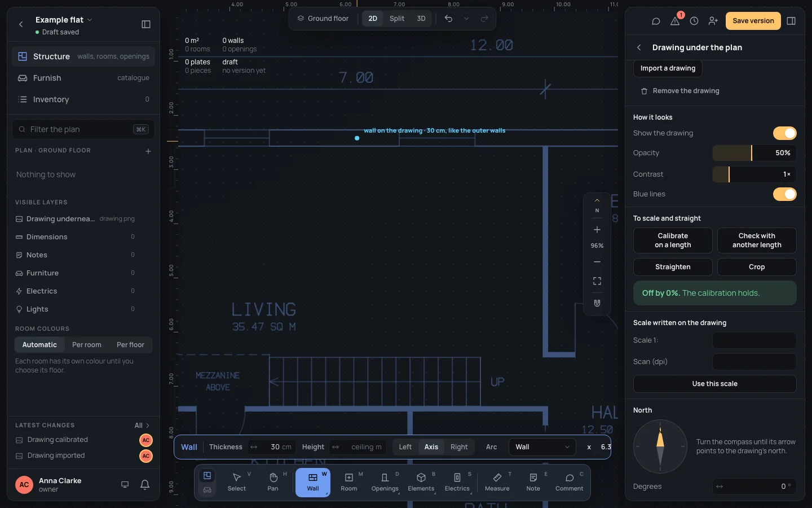Image resolution: width=812 pixels, height=508 pixels.
Task: Pick the Elements tool
Action: pyautogui.click(x=421, y=483)
